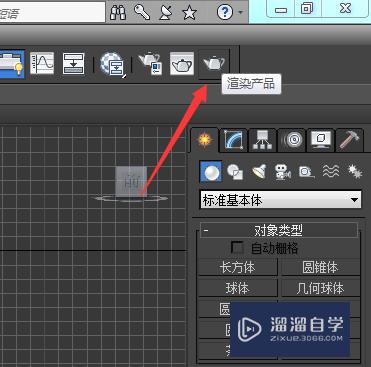Viewport: 371px width, 367px height.
Task: Select the Geometry category icon
Action: click(211, 172)
